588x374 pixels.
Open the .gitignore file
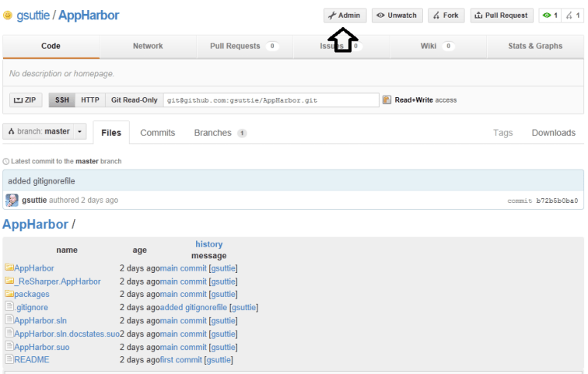click(31, 307)
